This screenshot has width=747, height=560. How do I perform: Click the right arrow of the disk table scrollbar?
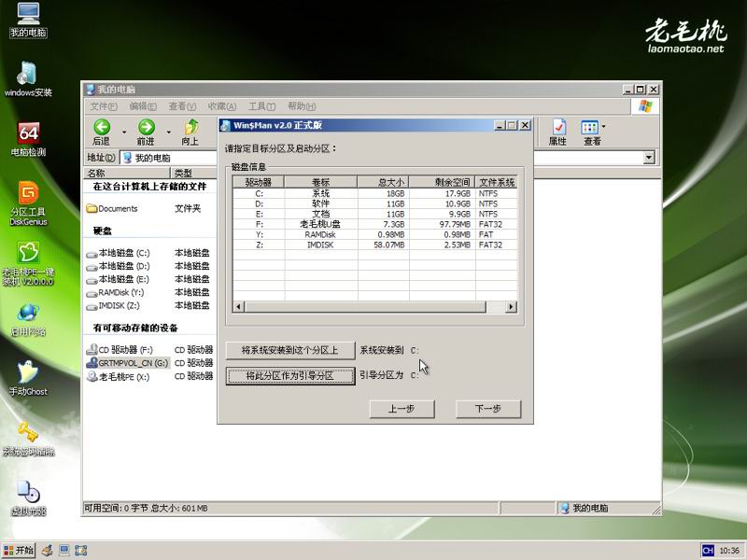tap(511, 307)
